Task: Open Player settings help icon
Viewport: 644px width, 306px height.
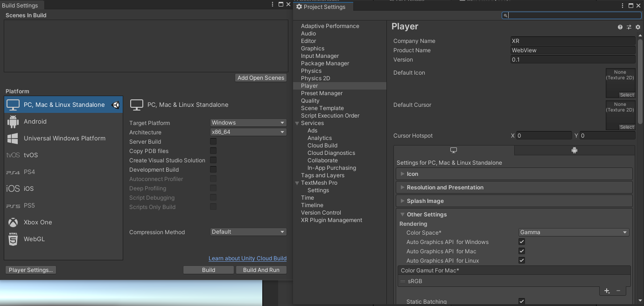Action: 620,27
